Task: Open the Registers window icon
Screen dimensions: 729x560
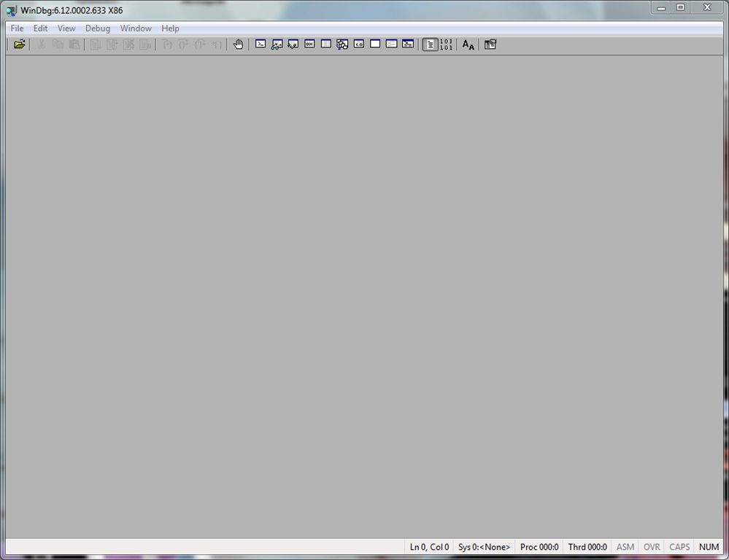Action: [309, 44]
